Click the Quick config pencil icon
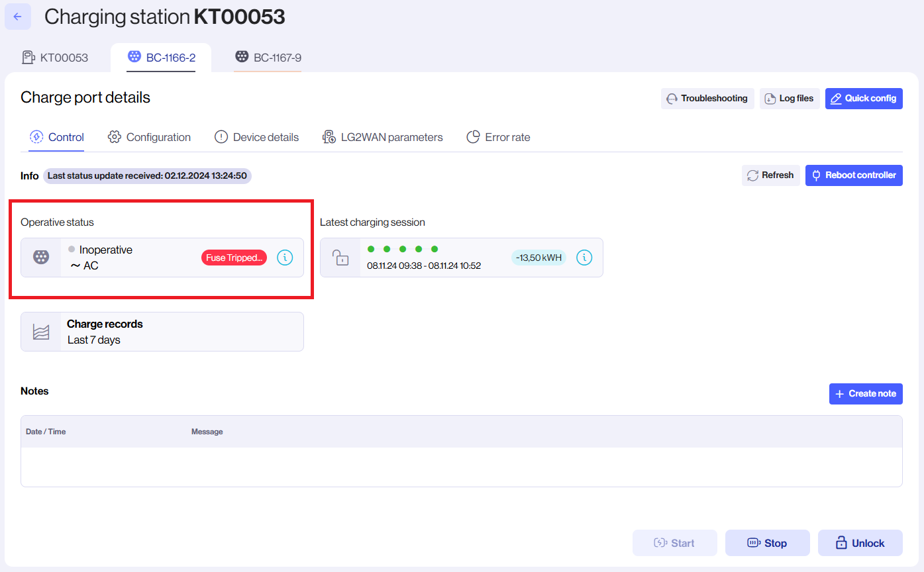 tap(837, 98)
